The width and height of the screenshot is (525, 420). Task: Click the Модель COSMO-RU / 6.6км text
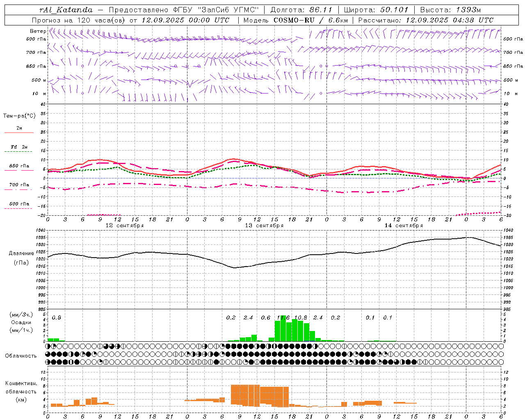pos(296,20)
